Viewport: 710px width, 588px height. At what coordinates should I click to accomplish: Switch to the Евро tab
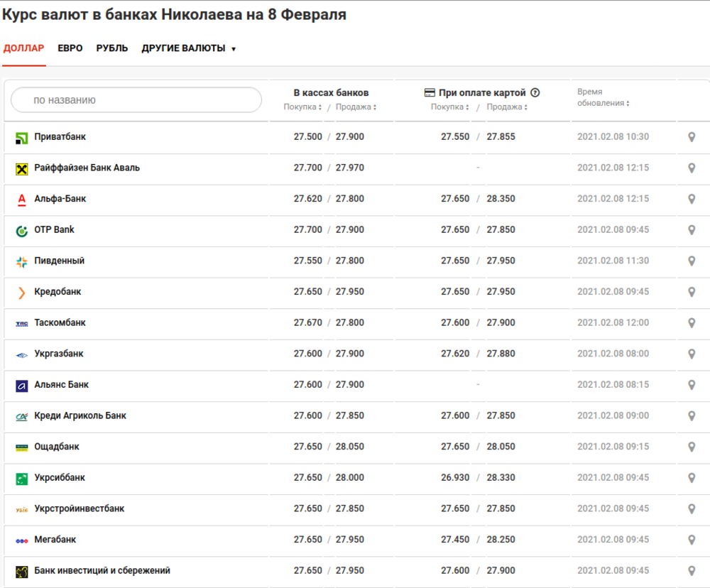70,48
